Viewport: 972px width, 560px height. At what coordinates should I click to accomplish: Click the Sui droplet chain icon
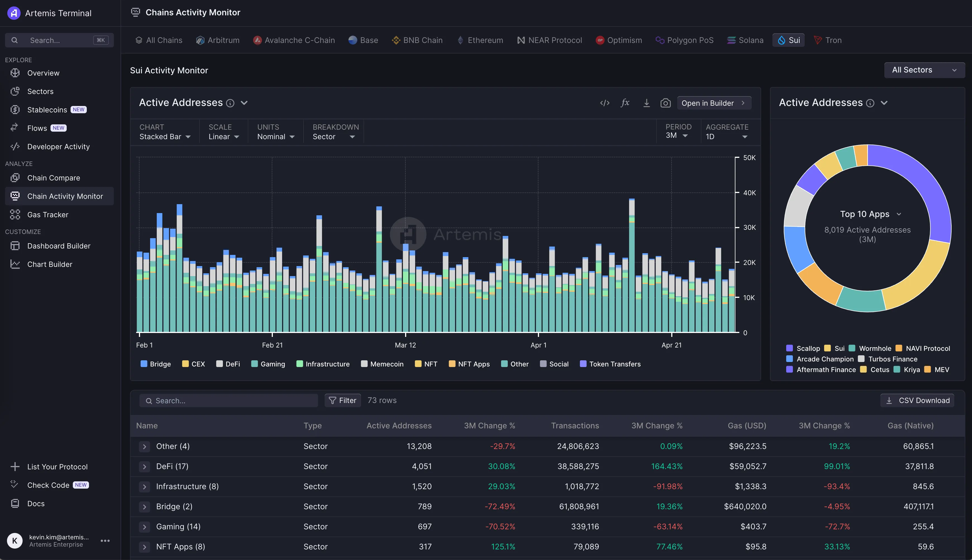(782, 40)
